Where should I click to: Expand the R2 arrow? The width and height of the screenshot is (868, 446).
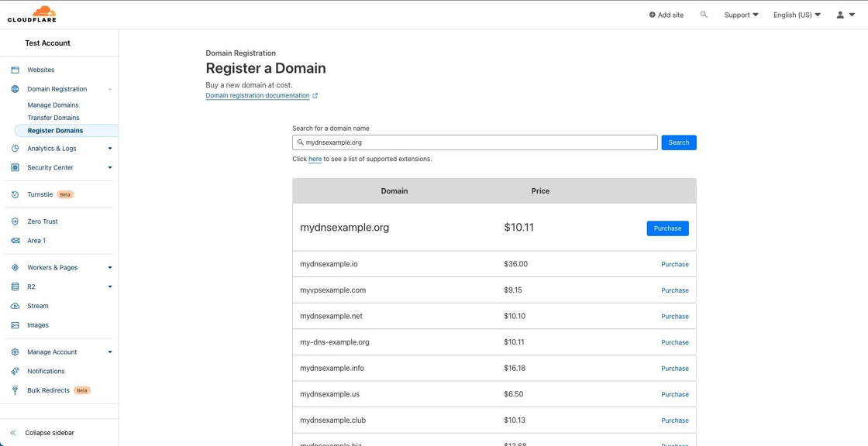(110, 286)
